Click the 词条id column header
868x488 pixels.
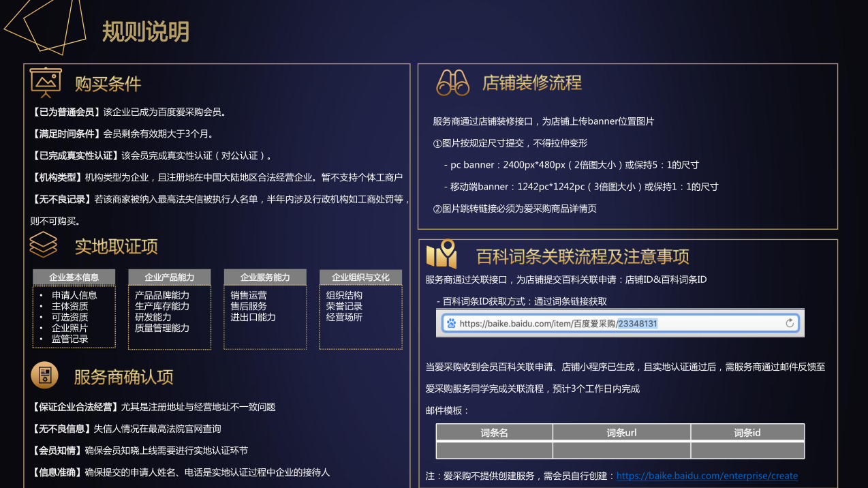(747, 432)
